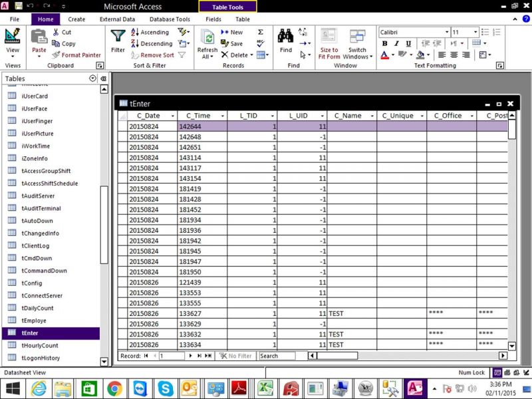
Task: Open the font size dropdown
Action: 475,32
